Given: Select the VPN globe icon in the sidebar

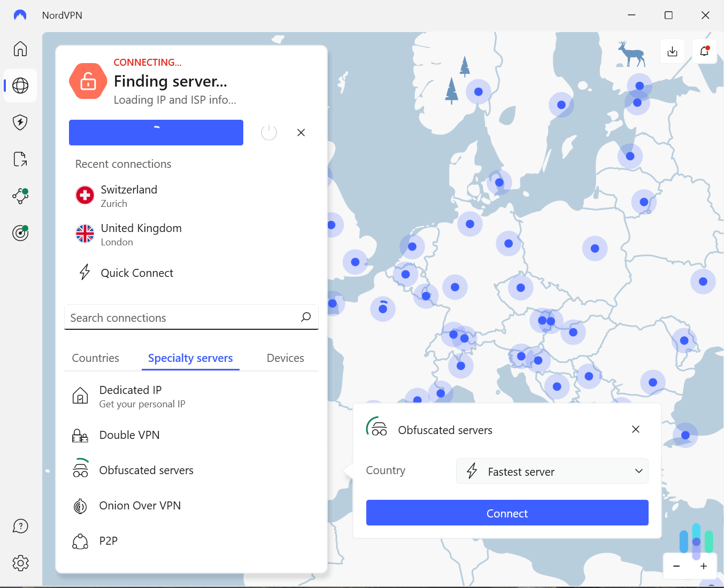Looking at the screenshot, I should 20,86.
